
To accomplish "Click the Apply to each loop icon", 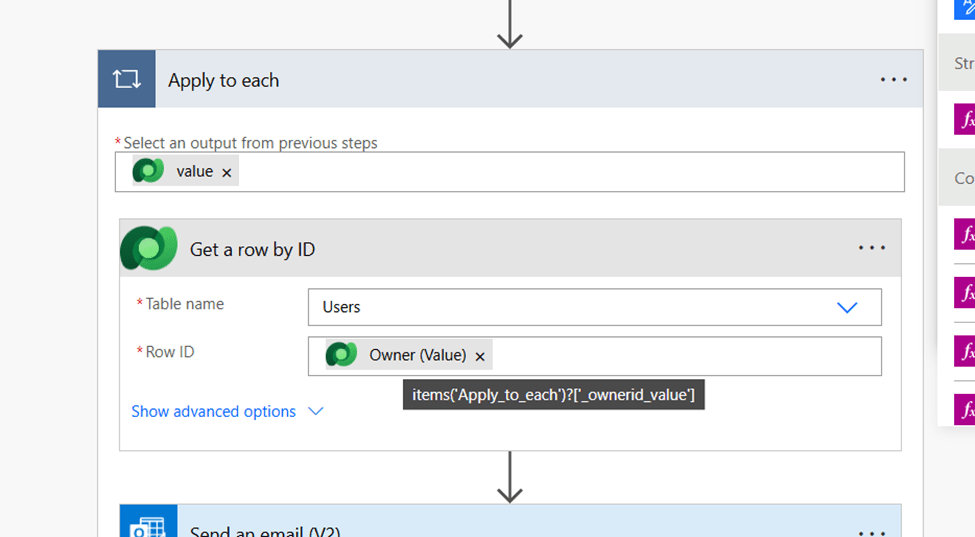I will coord(127,79).
